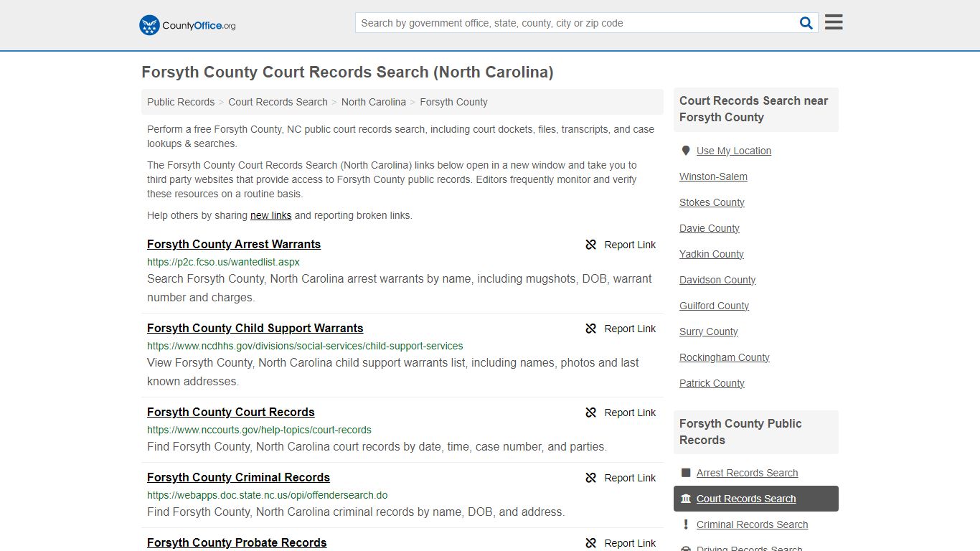Viewport: 980px width, 551px height.
Task: Open Court Records Search breadcrumb
Action: click(x=278, y=102)
